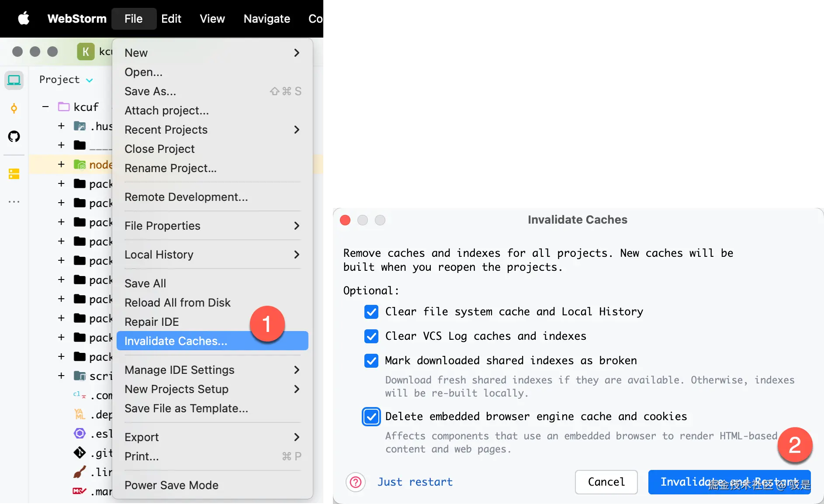Open the Edit menu
Viewport: 824px width, 504px height.
point(171,18)
